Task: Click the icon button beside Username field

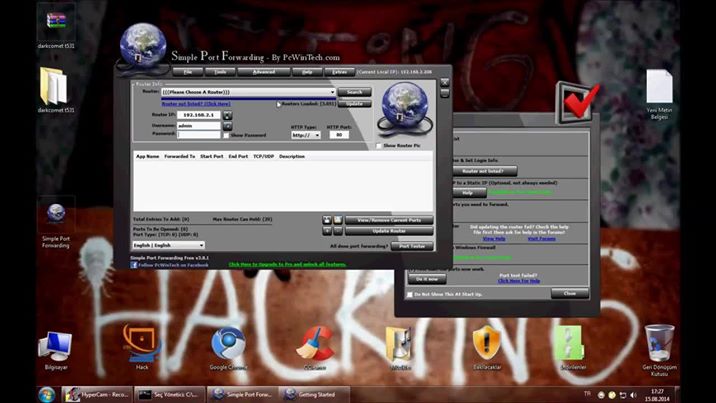Action: click(227, 126)
